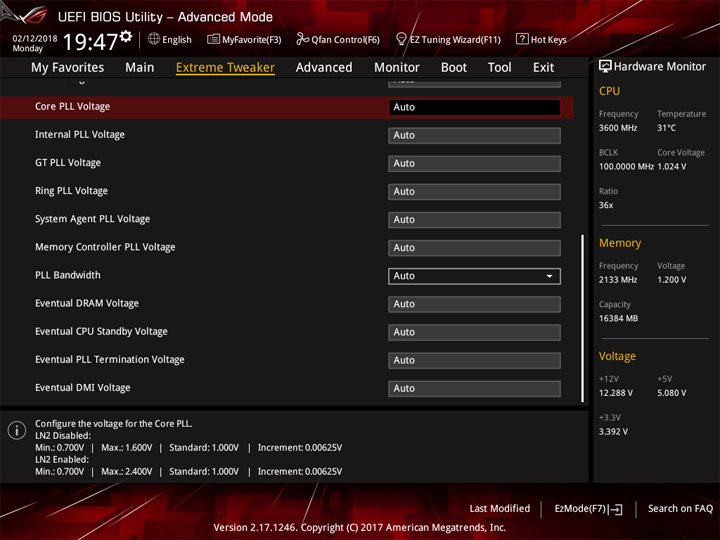Click the Hardware Monitor title
This screenshot has height=540, width=720.
point(659,67)
